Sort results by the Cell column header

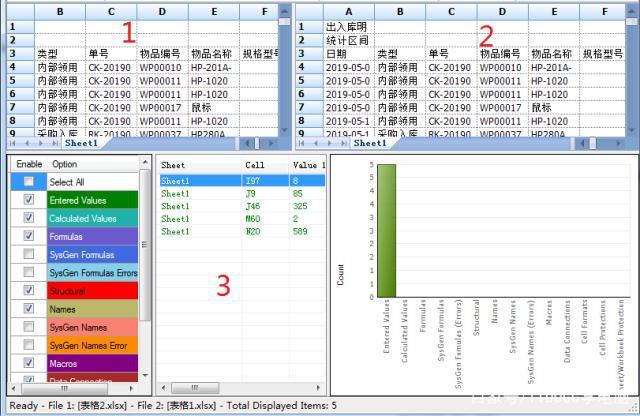click(x=265, y=165)
